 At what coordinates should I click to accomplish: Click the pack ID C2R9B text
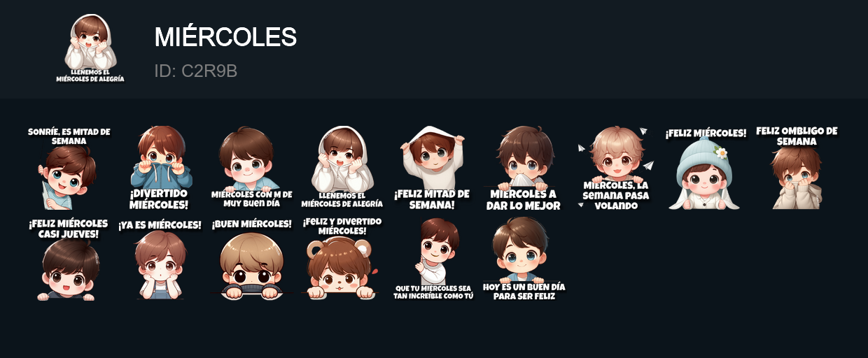(x=195, y=71)
